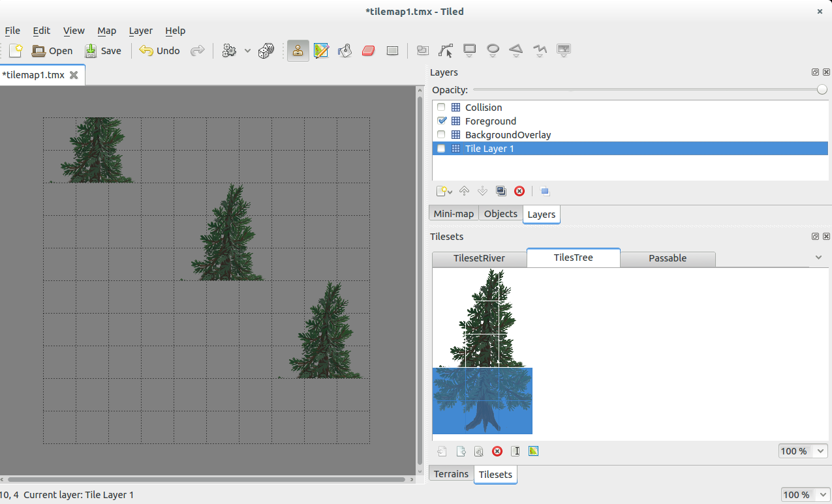Switch to the Objects tab

click(x=501, y=214)
